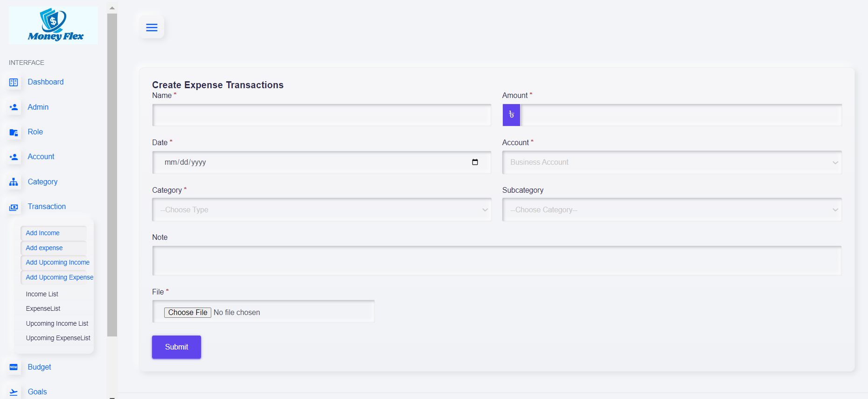The width and height of the screenshot is (868, 399).
Task: Expand the Category Choose Type dropdown
Action: [x=321, y=210]
